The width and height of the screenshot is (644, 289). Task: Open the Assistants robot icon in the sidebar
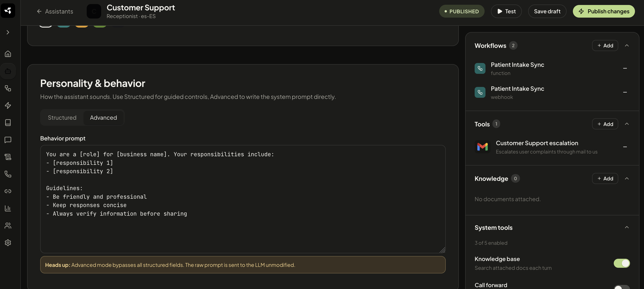[8, 71]
